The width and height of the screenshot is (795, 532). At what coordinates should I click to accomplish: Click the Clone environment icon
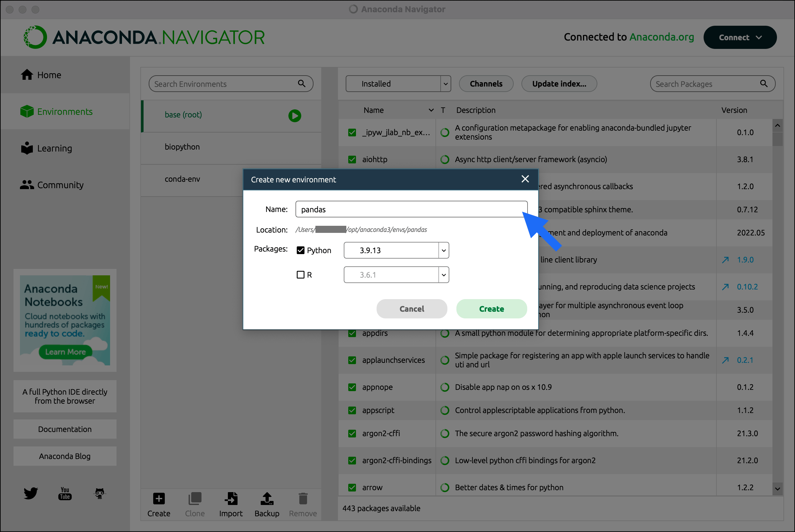195,499
